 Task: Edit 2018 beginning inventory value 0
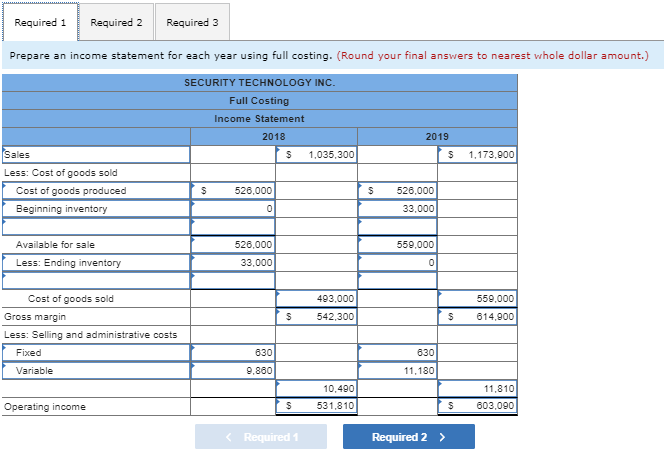click(233, 208)
